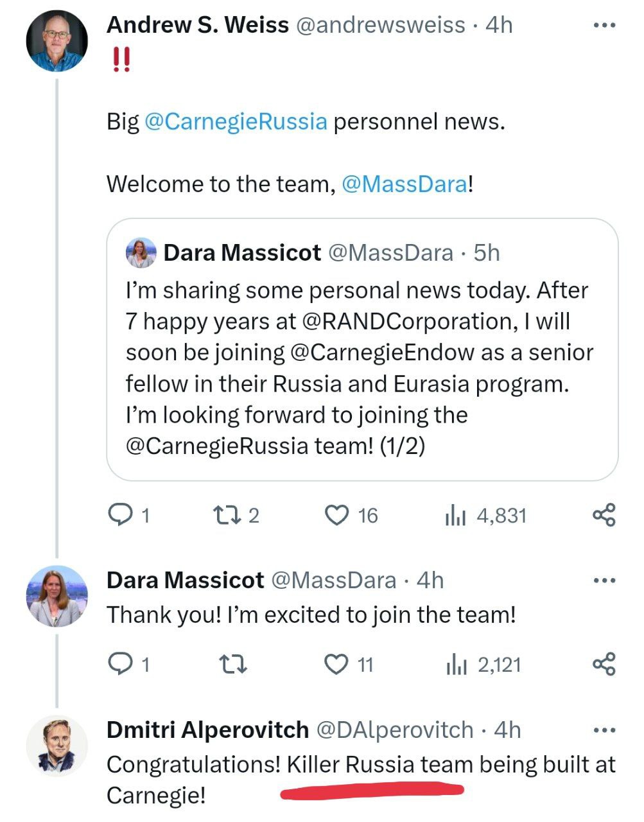
Task: View analytics for Andrew Weiss's tweet
Action: tap(455, 515)
